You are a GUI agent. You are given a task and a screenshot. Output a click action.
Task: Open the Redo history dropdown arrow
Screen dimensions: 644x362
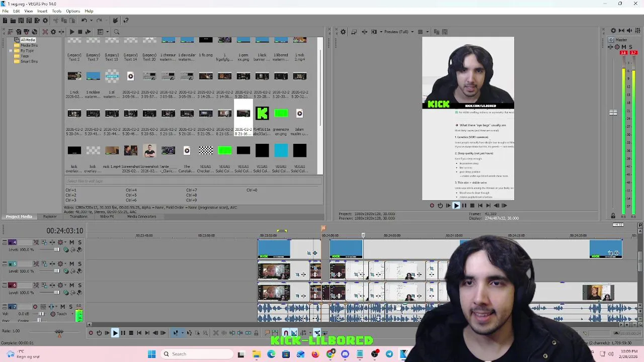click(107, 21)
